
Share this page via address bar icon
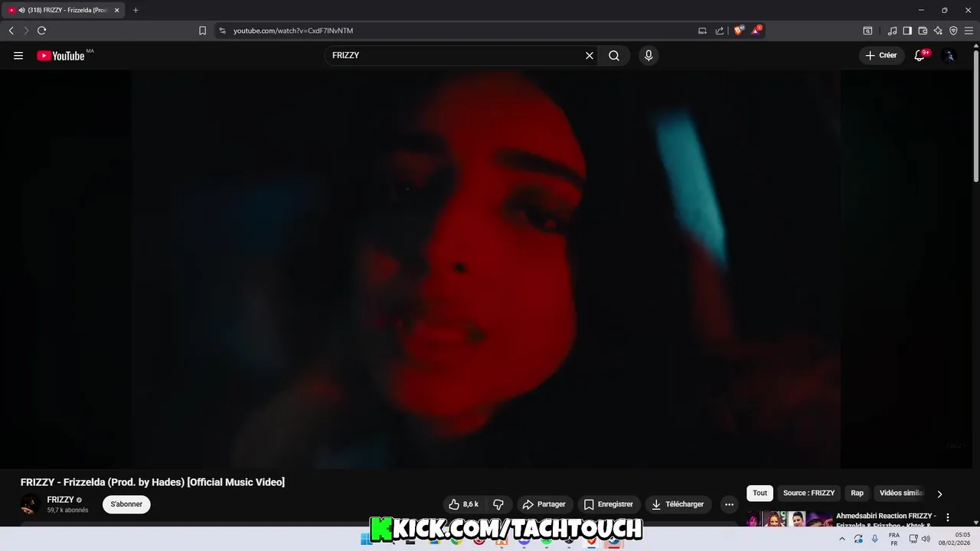720,31
